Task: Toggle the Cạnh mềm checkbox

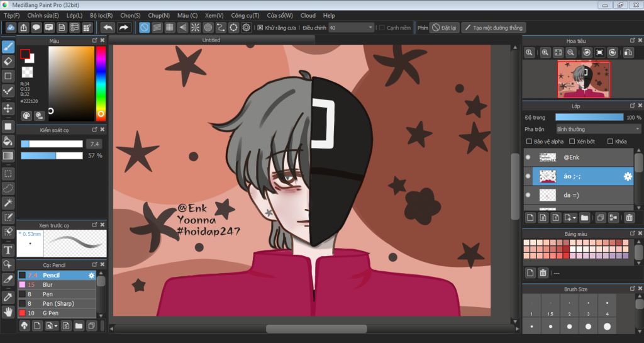Action: 382,28
